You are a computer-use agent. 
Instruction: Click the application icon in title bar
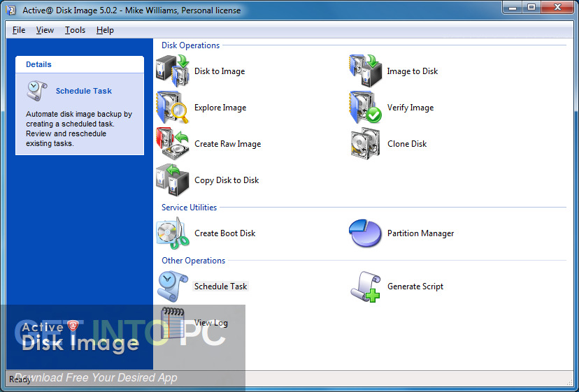click(10, 10)
